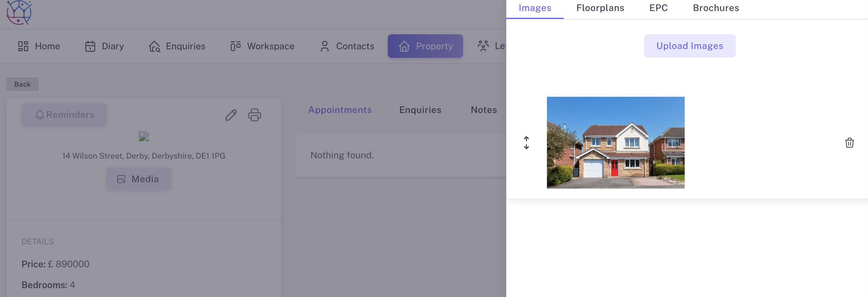Select the Home navigation icon

tap(23, 46)
